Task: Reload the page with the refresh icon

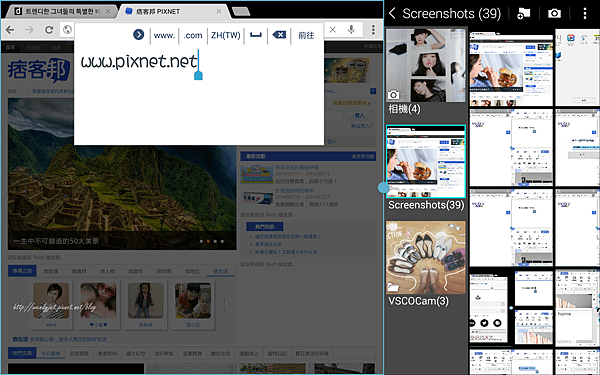Action: click(x=49, y=30)
